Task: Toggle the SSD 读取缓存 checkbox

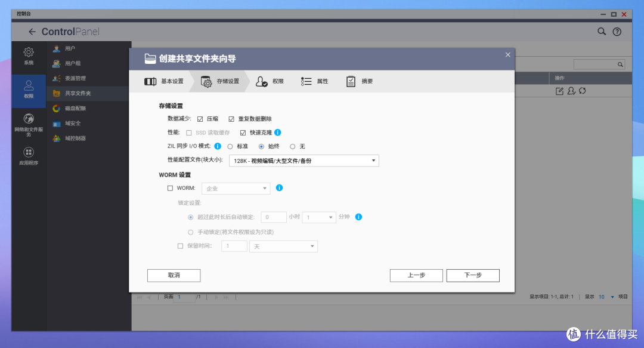Action: click(x=189, y=133)
